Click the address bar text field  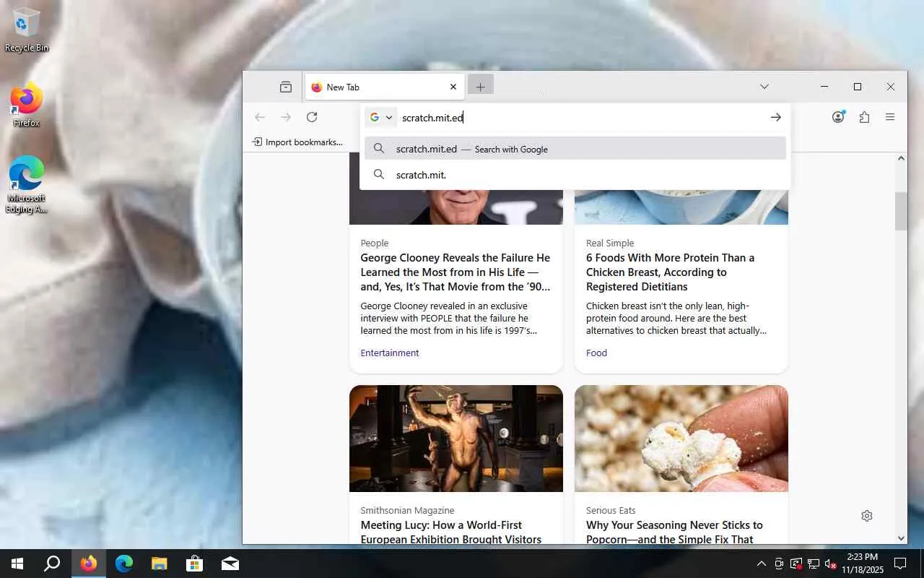click(x=580, y=117)
